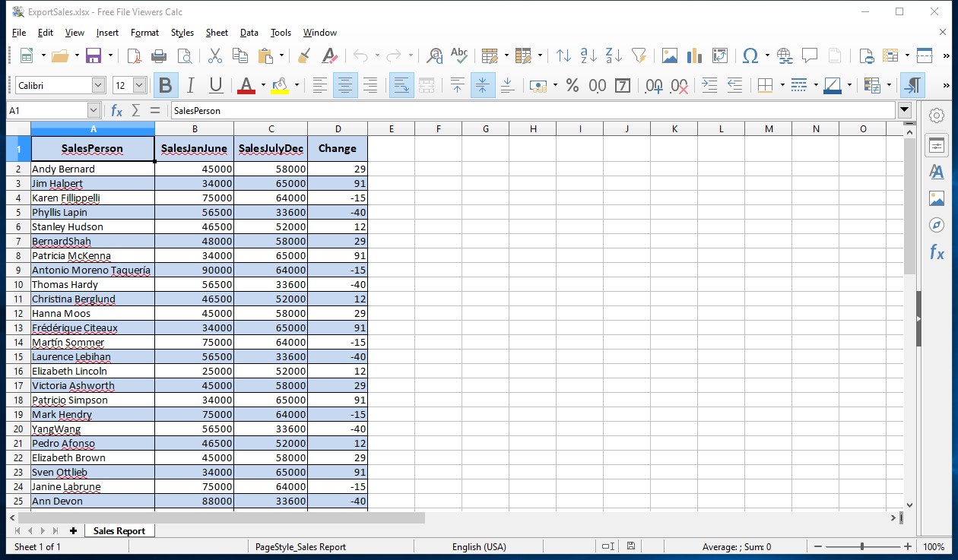Format selected cells as percent
The image size is (958, 560).
tap(573, 85)
